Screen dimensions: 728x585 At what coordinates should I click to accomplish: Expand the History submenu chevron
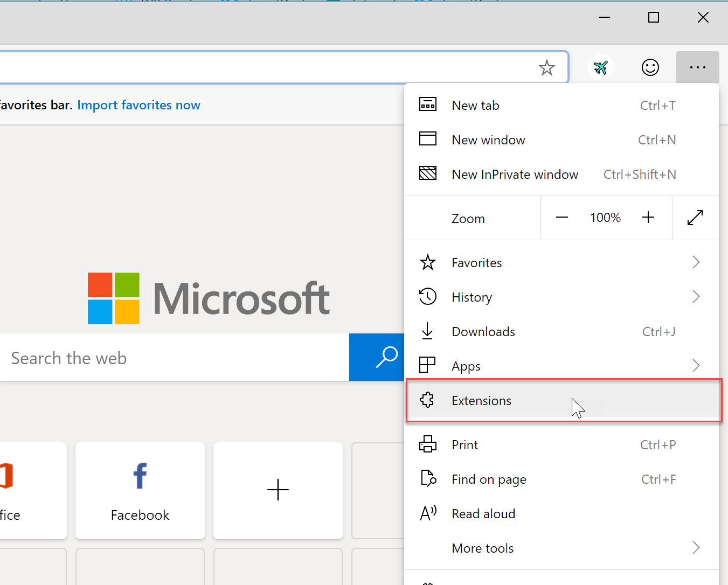(696, 297)
